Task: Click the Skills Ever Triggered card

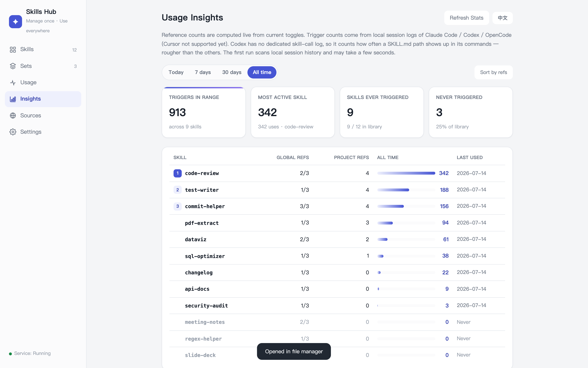Action: point(381,112)
